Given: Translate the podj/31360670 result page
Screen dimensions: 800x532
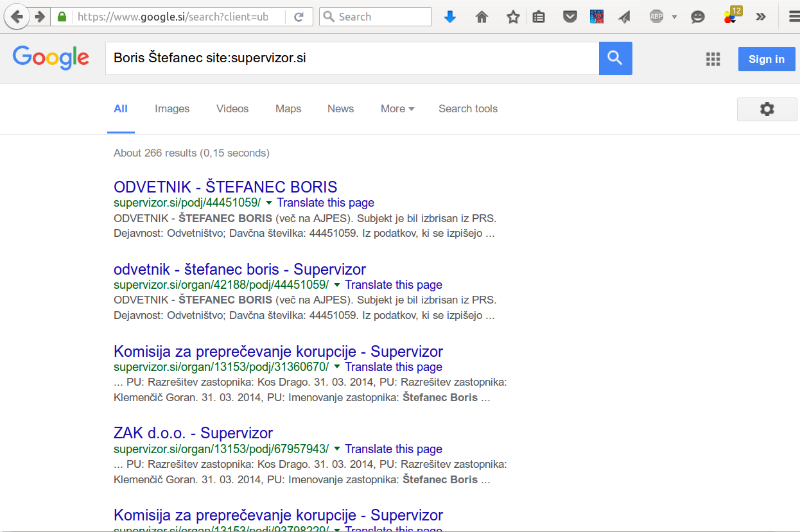Looking at the screenshot, I should [394, 367].
